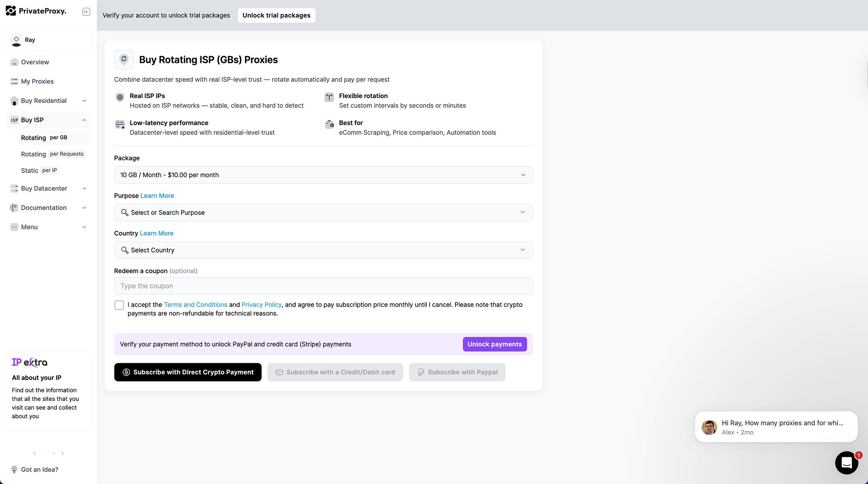
Task: Tick the Terms and Conditions checkbox
Action: click(x=119, y=305)
